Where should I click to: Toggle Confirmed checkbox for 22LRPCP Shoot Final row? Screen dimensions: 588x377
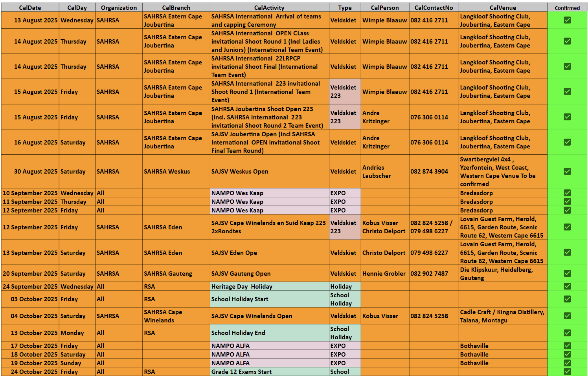[567, 66]
